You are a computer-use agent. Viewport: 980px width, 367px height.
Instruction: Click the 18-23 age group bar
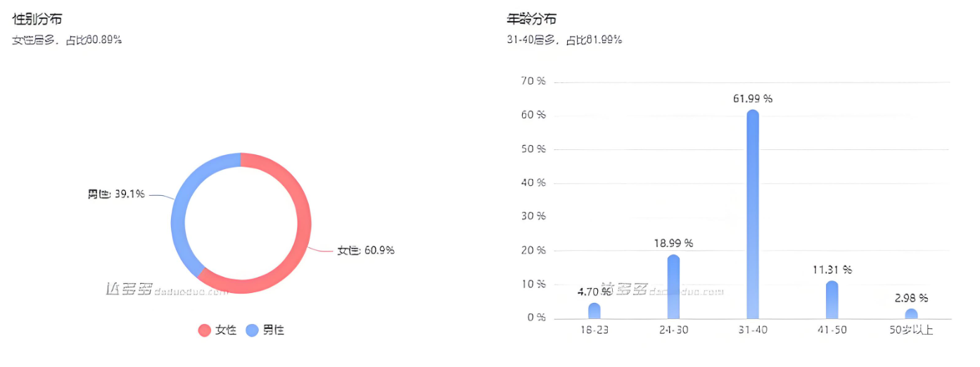[x=594, y=311]
